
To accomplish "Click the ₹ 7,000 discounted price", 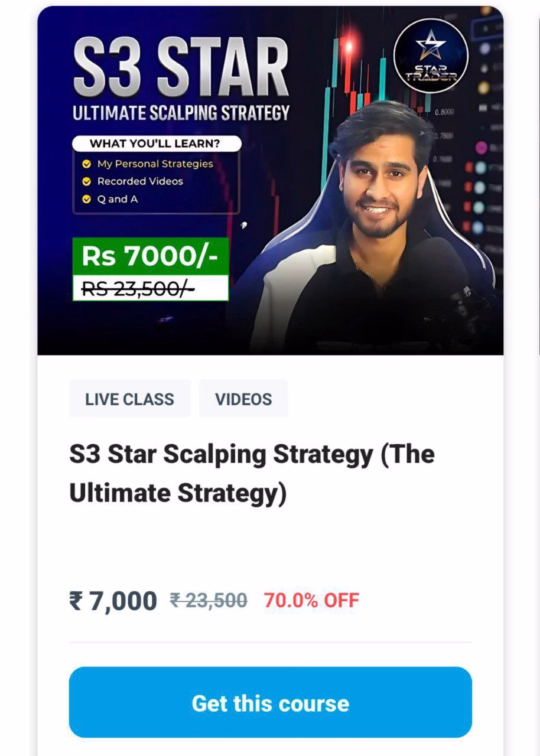I will 113,601.
